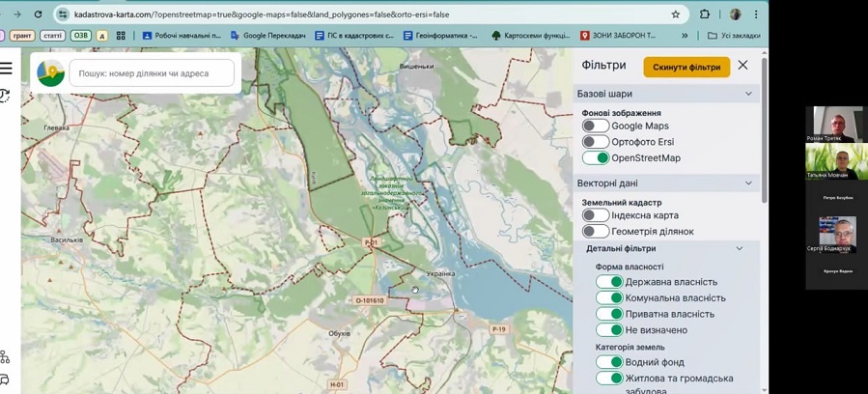Close the Фільтри panel with the X
Viewport: 868px width, 394px height.
point(742,66)
